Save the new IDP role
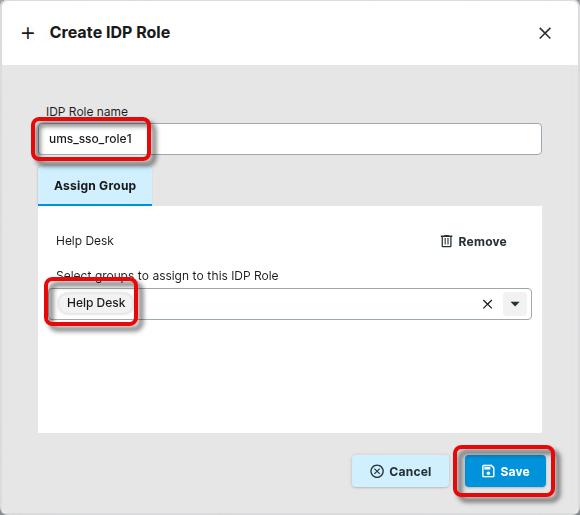The width and height of the screenshot is (580, 515). [x=505, y=471]
